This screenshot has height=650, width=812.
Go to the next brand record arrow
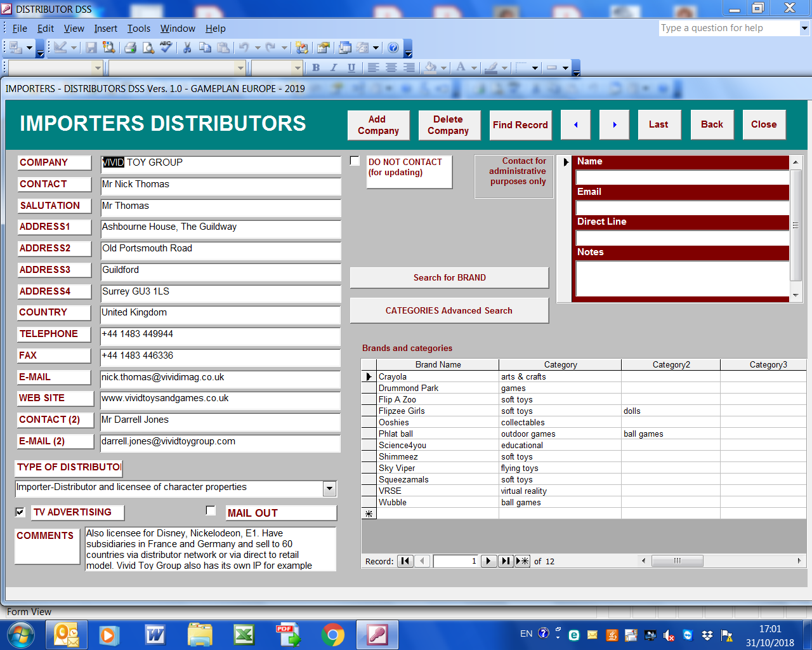click(x=488, y=561)
